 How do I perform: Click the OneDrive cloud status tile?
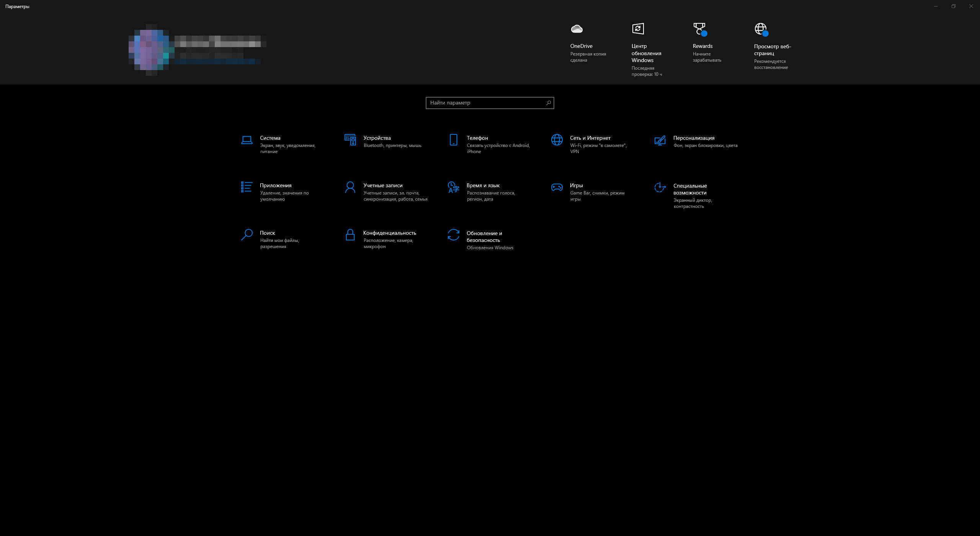(x=577, y=29)
